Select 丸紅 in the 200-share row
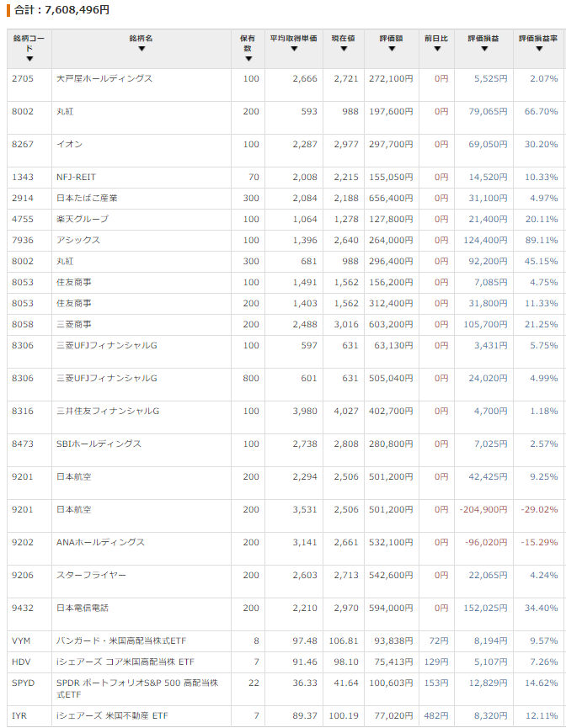The image size is (566, 728). (65, 111)
